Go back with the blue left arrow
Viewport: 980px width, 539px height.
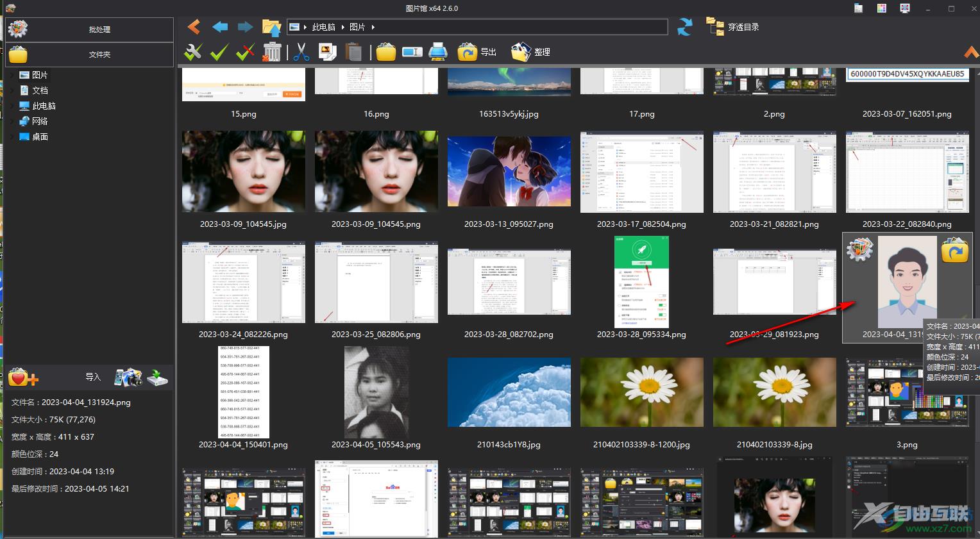click(x=220, y=27)
